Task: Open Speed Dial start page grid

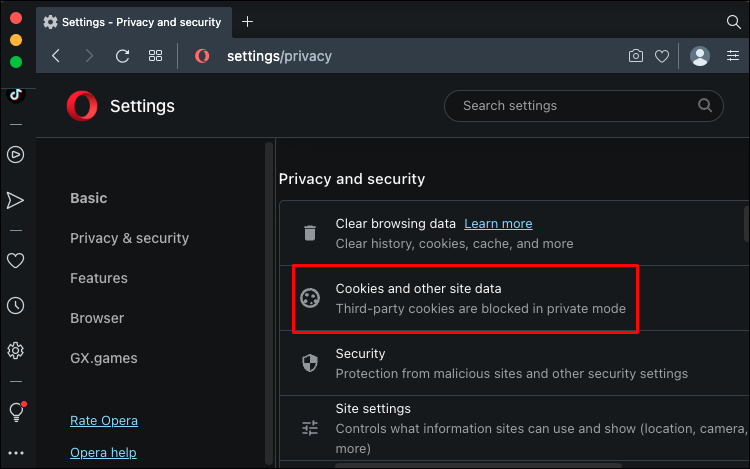Action: point(155,56)
